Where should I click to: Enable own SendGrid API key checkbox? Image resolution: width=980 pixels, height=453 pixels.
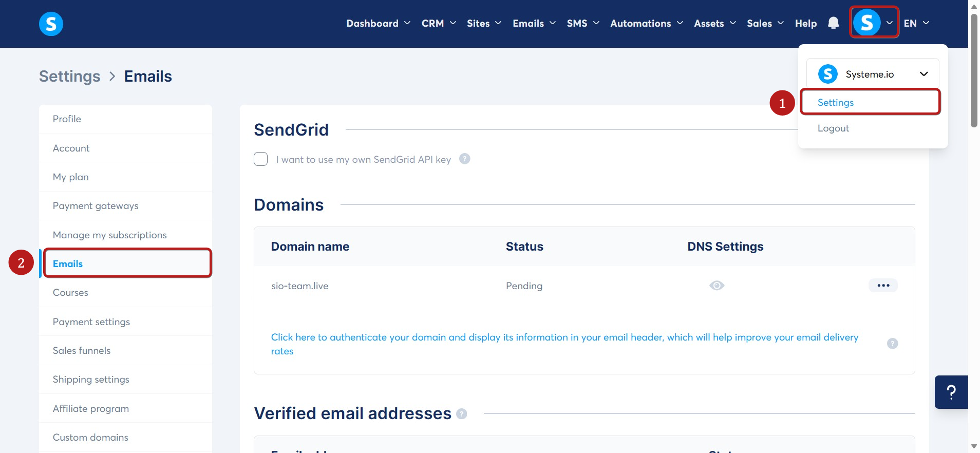click(x=261, y=159)
